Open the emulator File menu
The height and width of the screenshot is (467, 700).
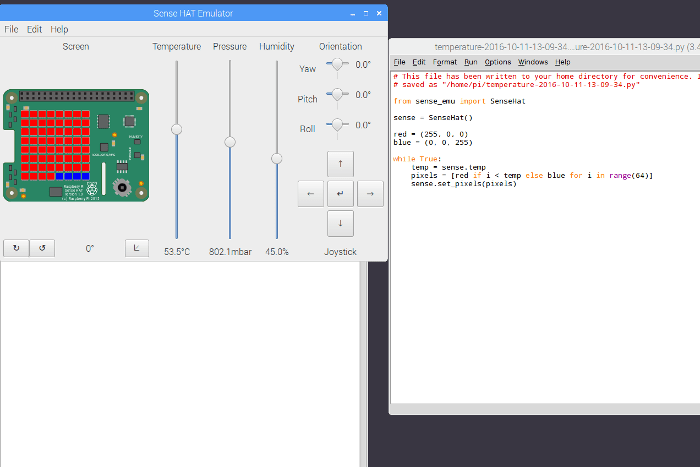(x=11, y=29)
